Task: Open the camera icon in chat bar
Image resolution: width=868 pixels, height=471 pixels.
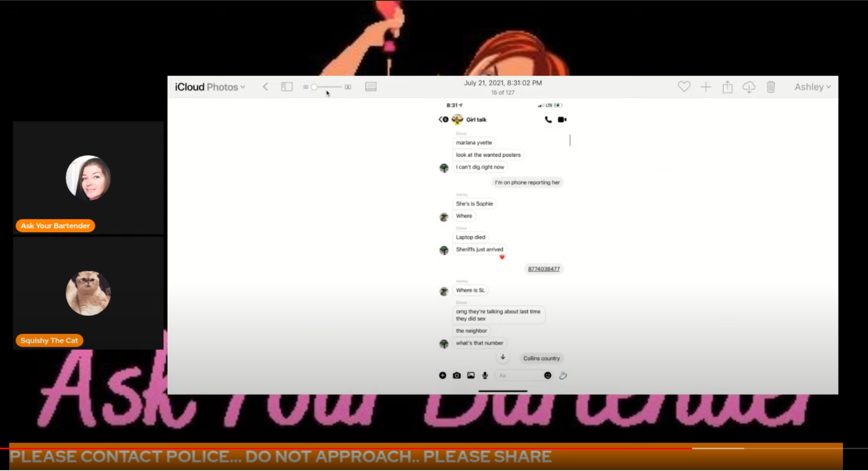Action: coord(457,375)
